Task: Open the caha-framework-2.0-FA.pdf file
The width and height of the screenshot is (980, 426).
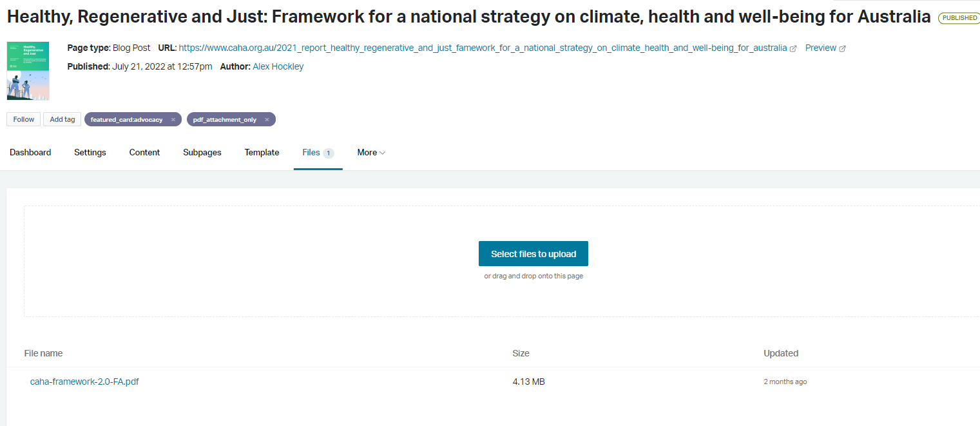Action: 84,382
